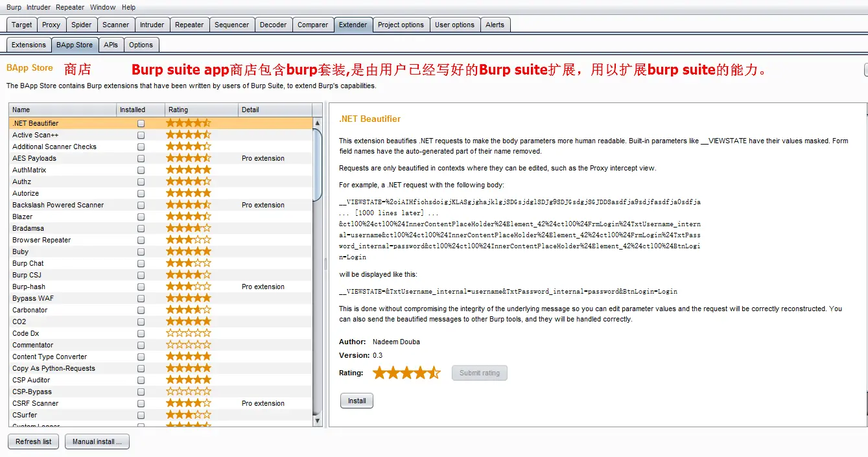Tick Installed checkbox for Burp Chat
This screenshot has height=457, width=868.
(141, 263)
